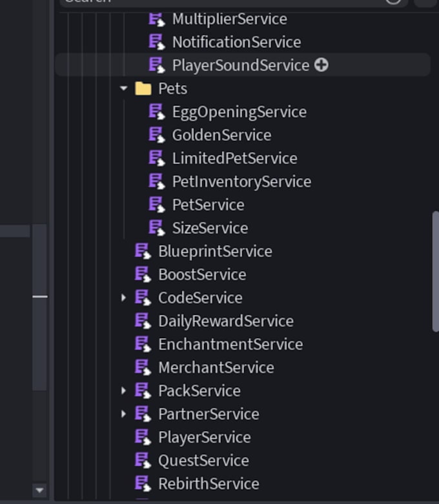The width and height of the screenshot is (439, 504).
Task: Select the PlayerSoundService label
Action: [241, 65]
